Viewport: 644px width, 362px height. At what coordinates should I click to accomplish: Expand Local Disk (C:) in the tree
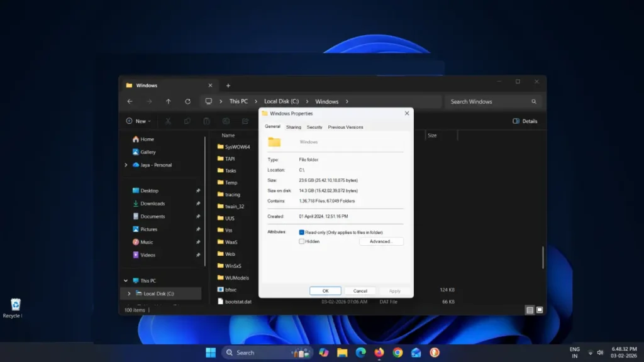tap(129, 293)
